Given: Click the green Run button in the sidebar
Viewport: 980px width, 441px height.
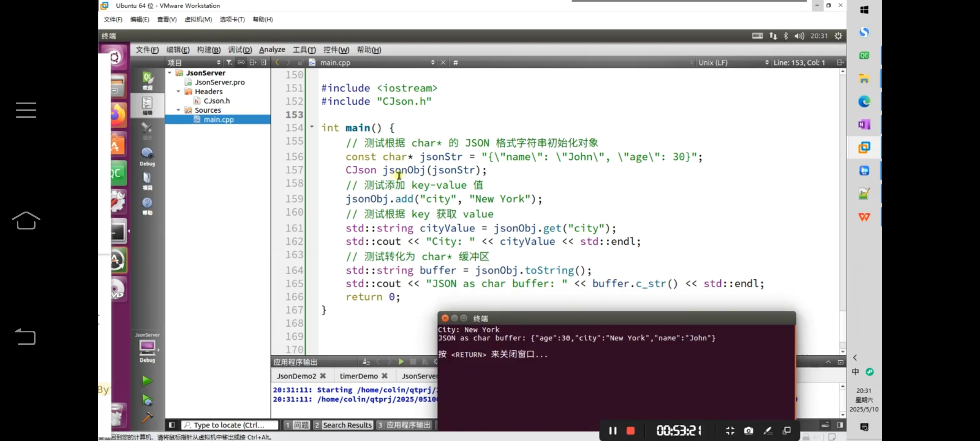Looking at the screenshot, I should 147,381.
